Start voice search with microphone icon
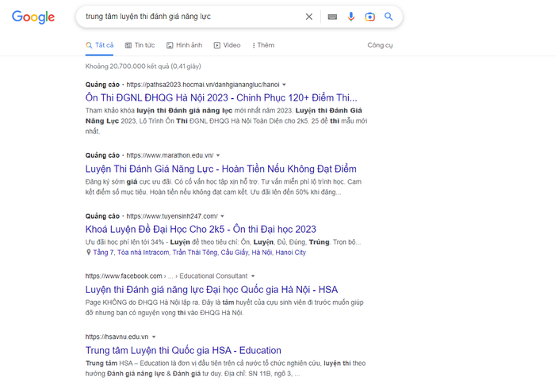 click(351, 17)
